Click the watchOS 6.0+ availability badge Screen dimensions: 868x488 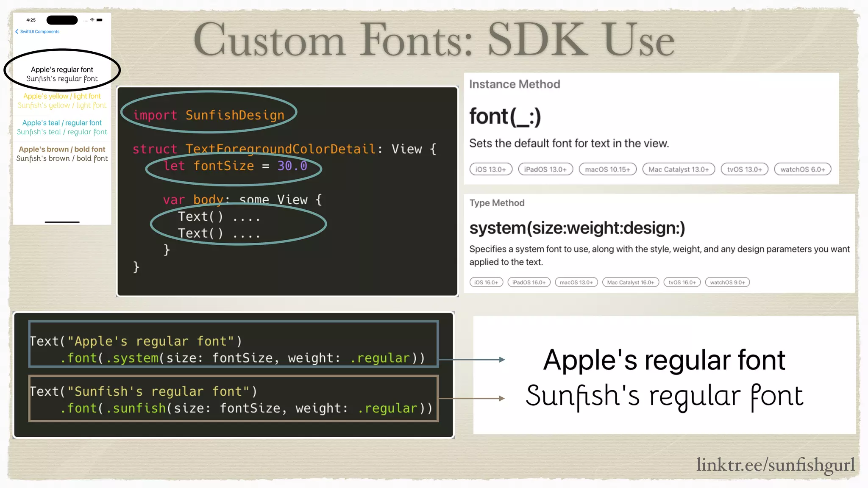point(803,169)
